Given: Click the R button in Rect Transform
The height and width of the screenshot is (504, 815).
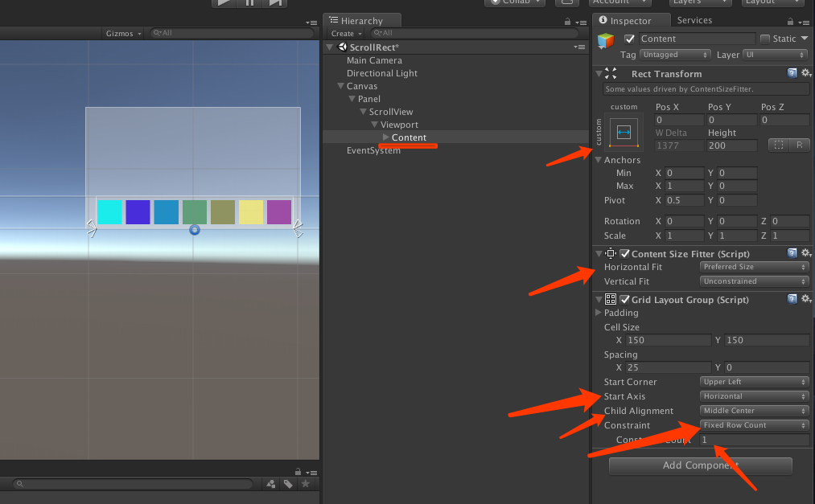Looking at the screenshot, I should 798,145.
